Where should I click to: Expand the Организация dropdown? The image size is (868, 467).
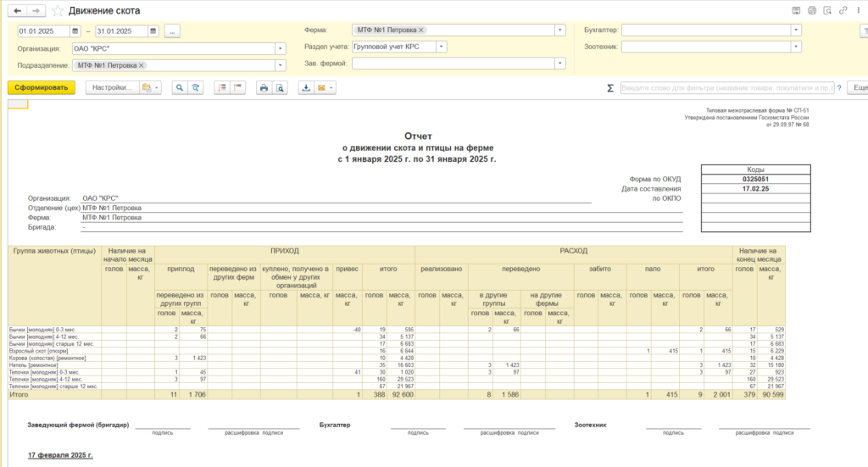click(280, 48)
